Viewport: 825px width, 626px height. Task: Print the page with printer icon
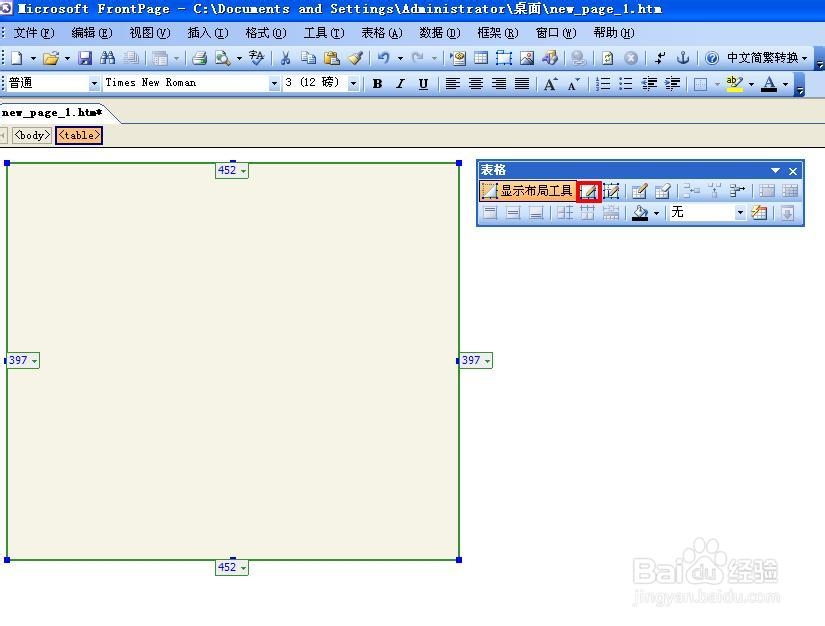tap(199, 58)
